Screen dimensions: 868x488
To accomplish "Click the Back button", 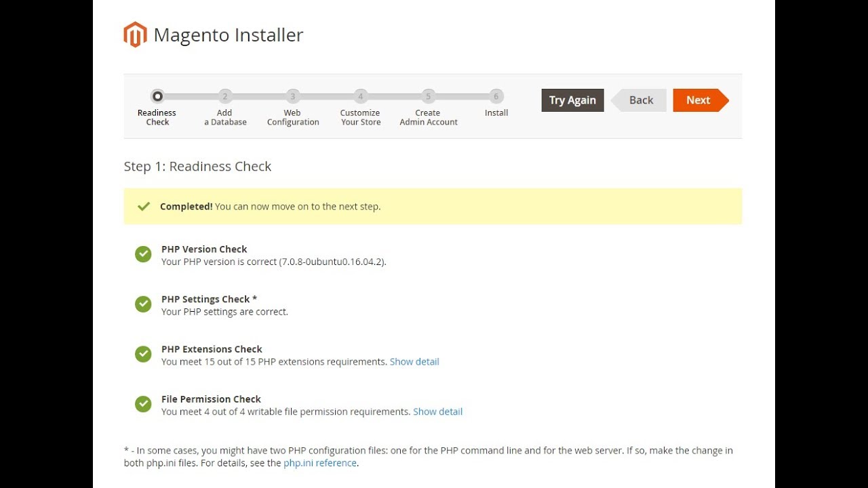I will [640, 100].
